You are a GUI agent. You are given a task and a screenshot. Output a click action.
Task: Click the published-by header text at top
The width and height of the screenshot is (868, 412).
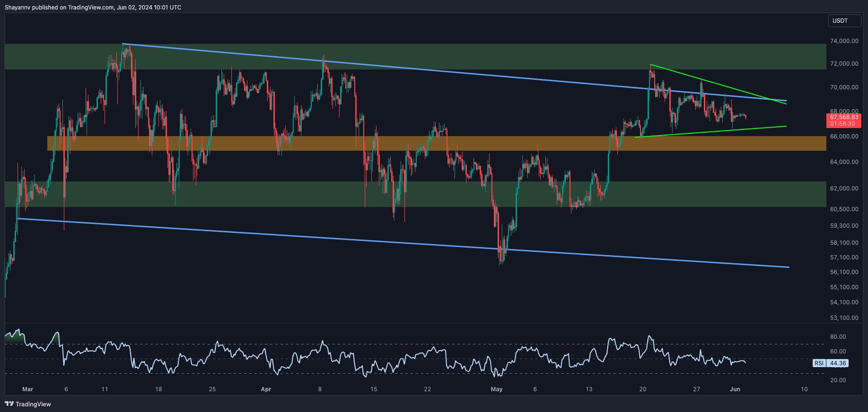[93, 7]
